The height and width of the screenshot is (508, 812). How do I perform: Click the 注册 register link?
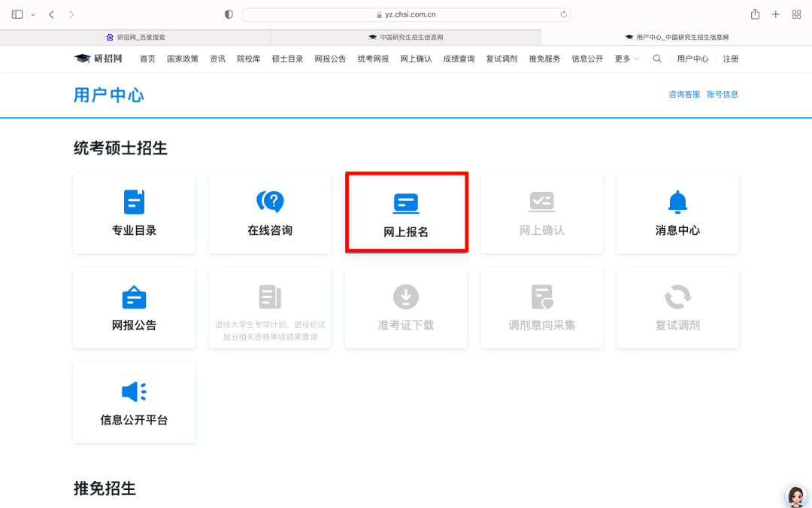coord(731,59)
